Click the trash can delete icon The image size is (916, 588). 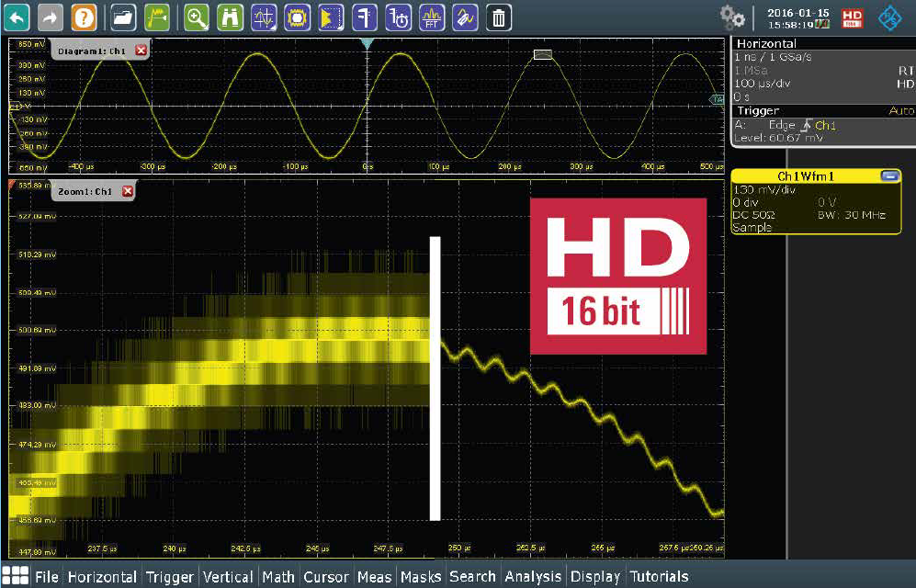click(497, 17)
